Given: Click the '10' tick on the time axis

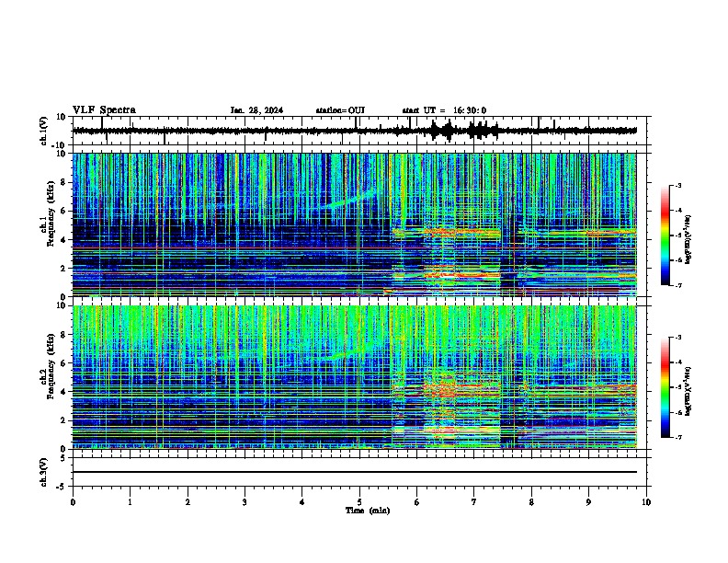Looking at the screenshot, I should pos(646,502).
